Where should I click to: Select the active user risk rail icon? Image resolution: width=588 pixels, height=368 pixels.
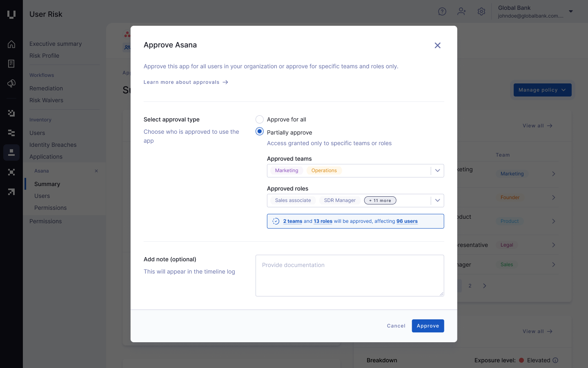[x=11, y=153]
